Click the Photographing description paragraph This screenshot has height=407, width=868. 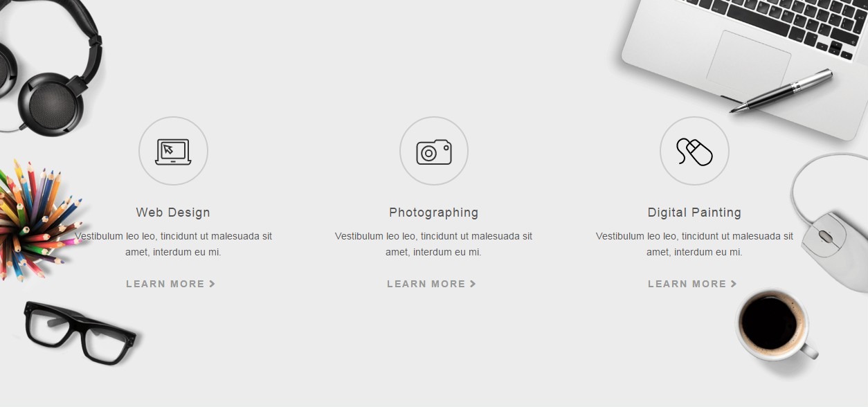(434, 244)
